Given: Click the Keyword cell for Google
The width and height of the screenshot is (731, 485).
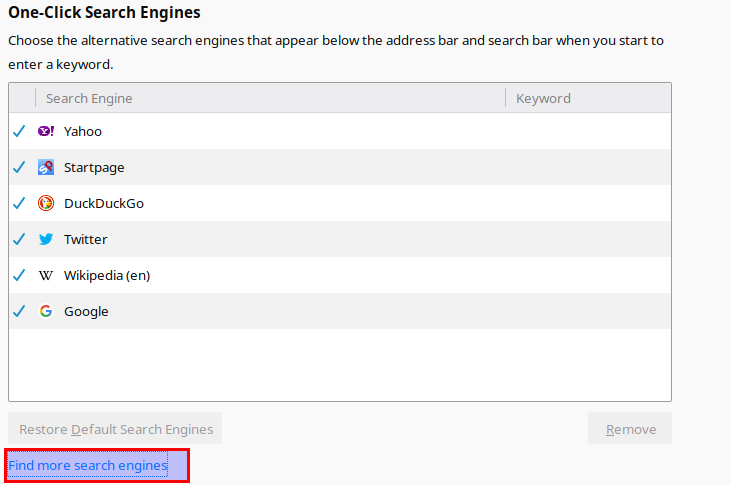Looking at the screenshot, I should (588, 311).
